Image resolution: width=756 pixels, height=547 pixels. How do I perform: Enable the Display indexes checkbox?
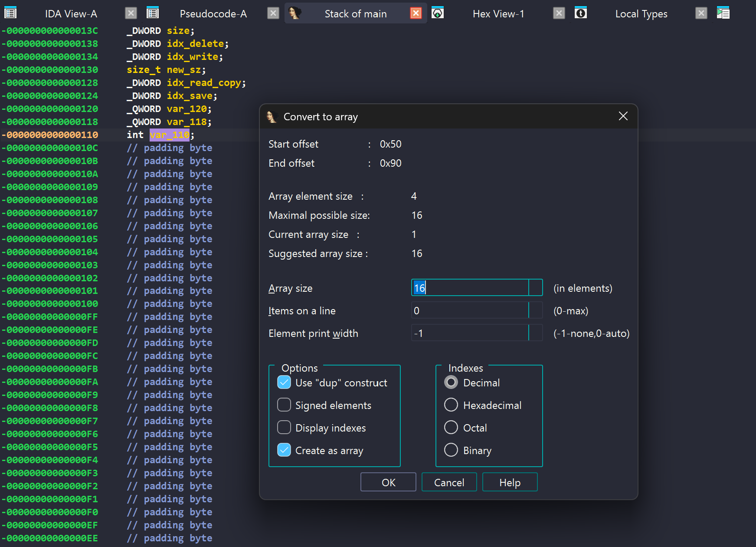[284, 428]
